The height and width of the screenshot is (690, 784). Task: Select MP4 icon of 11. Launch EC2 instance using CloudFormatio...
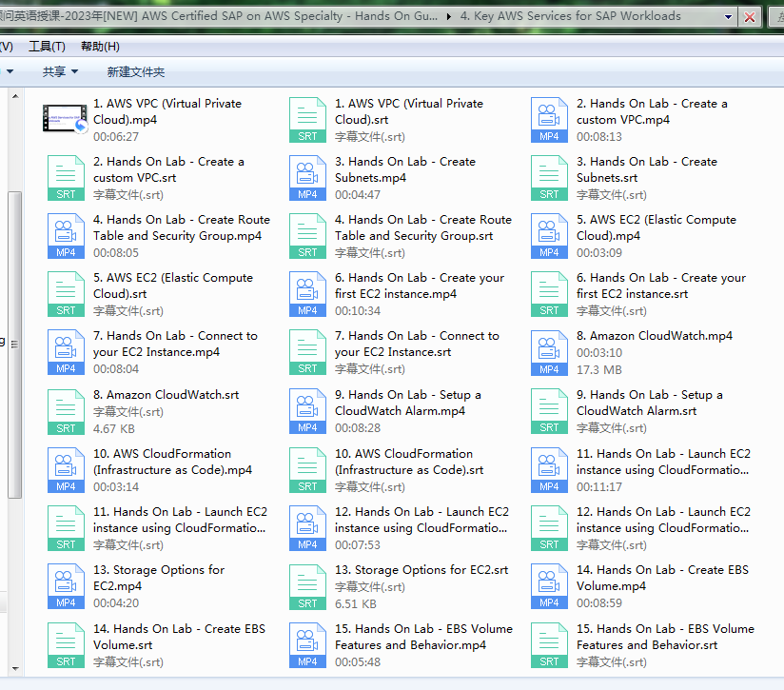[x=549, y=470]
